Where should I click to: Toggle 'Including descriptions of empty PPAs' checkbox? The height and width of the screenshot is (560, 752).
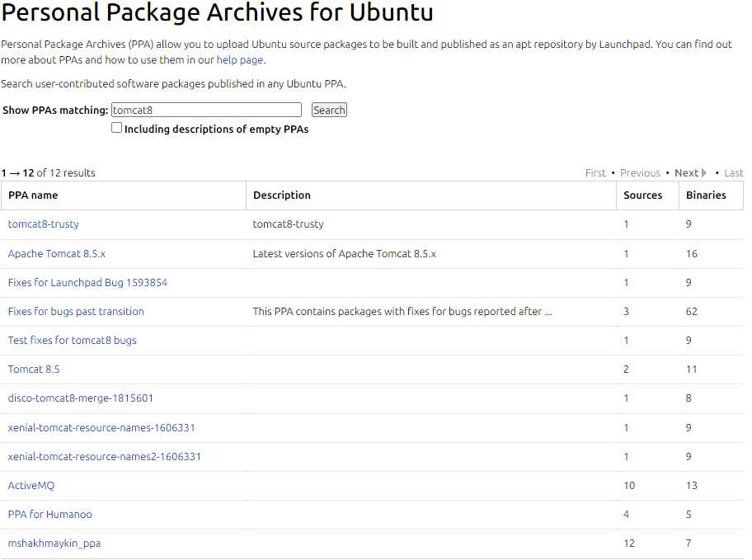click(x=117, y=128)
